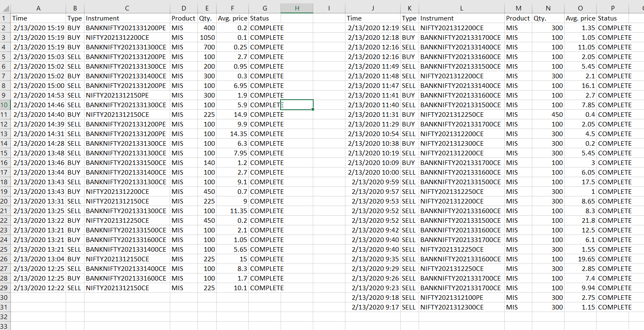
Task: Click time cell 2/13/2020 13:44
Action: coord(38,172)
